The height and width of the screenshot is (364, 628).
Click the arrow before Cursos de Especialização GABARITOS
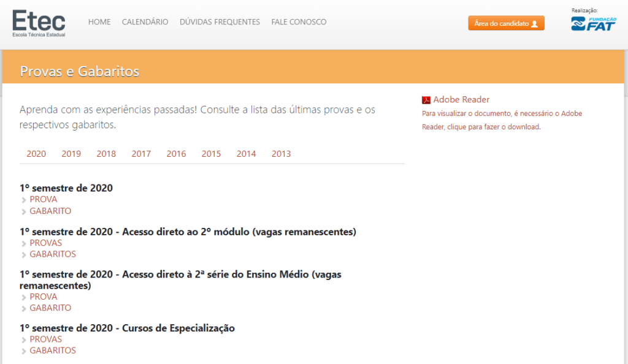click(25, 351)
